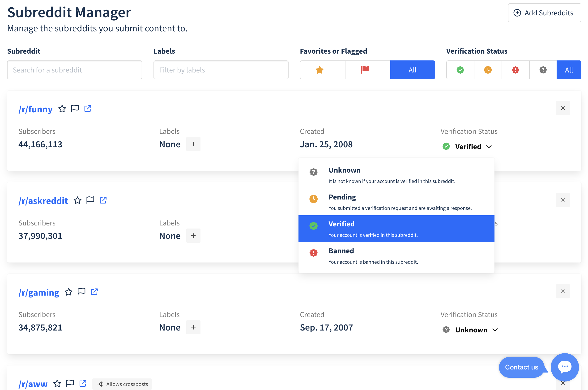
Task: Choose Banned option in status menu
Action: [396, 256]
